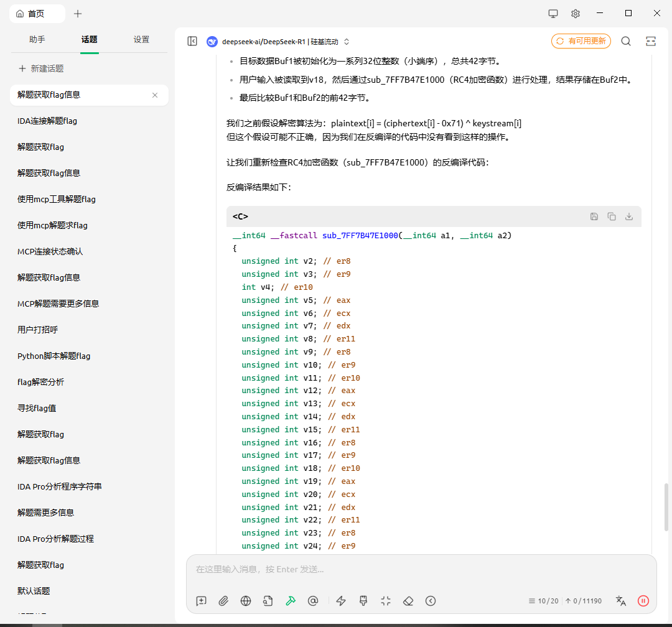Open search in conversation magnifier icon
The image size is (672, 627).
[x=626, y=41]
